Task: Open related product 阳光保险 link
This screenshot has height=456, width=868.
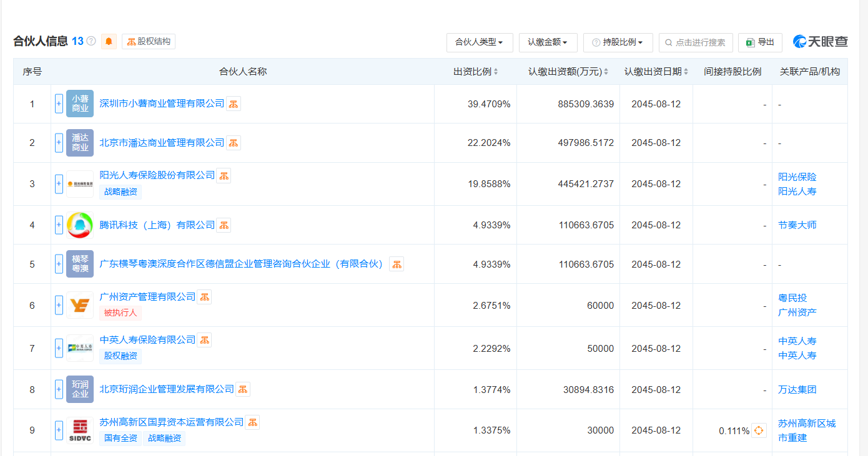Action: coord(797,177)
